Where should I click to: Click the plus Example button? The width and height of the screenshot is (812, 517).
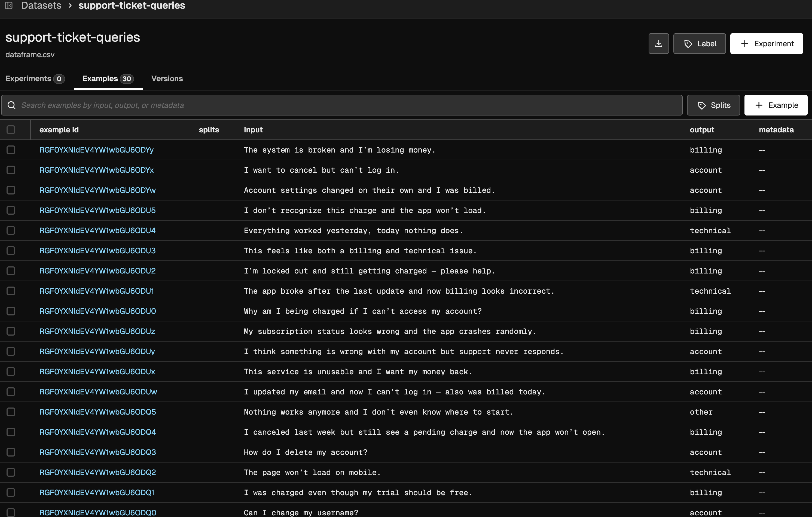click(776, 105)
